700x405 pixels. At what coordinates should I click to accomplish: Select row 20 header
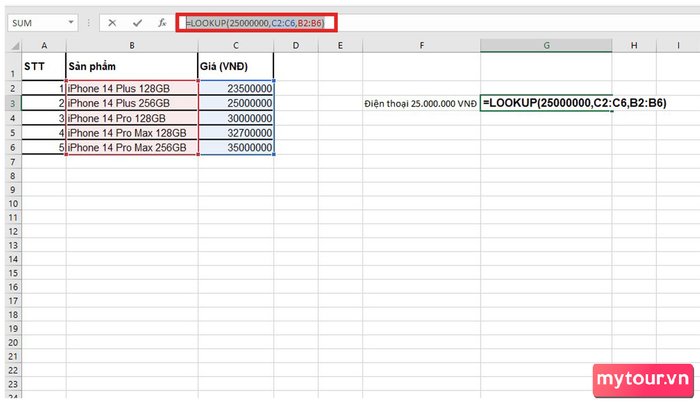[x=13, y=342]
